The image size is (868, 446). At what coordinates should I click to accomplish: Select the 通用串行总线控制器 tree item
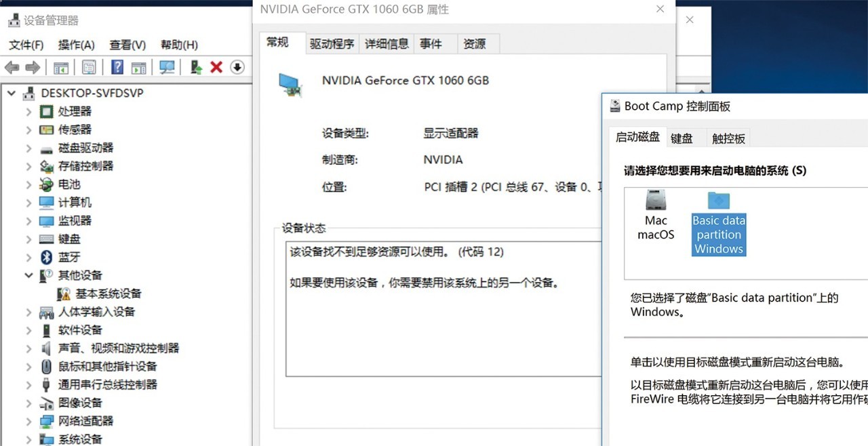pos(98,384)
